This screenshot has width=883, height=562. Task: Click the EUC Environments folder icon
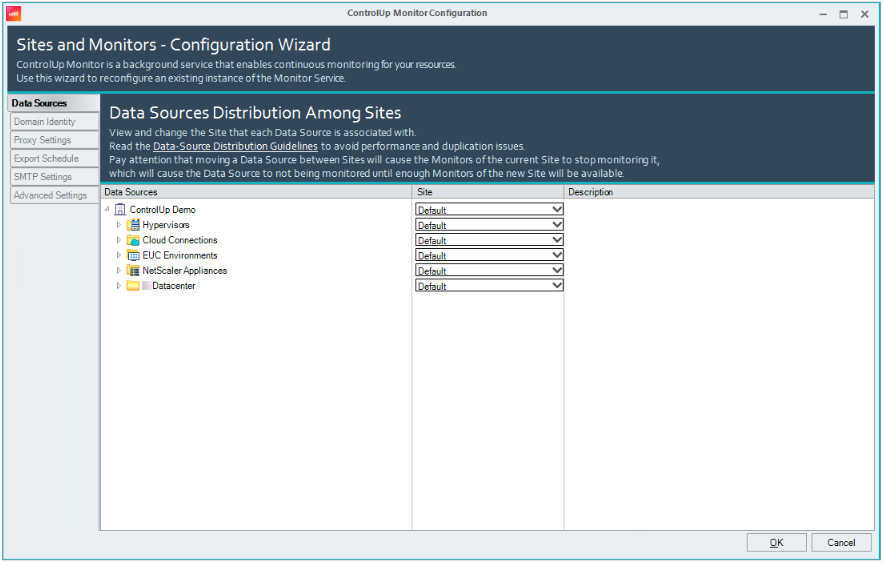133,255
